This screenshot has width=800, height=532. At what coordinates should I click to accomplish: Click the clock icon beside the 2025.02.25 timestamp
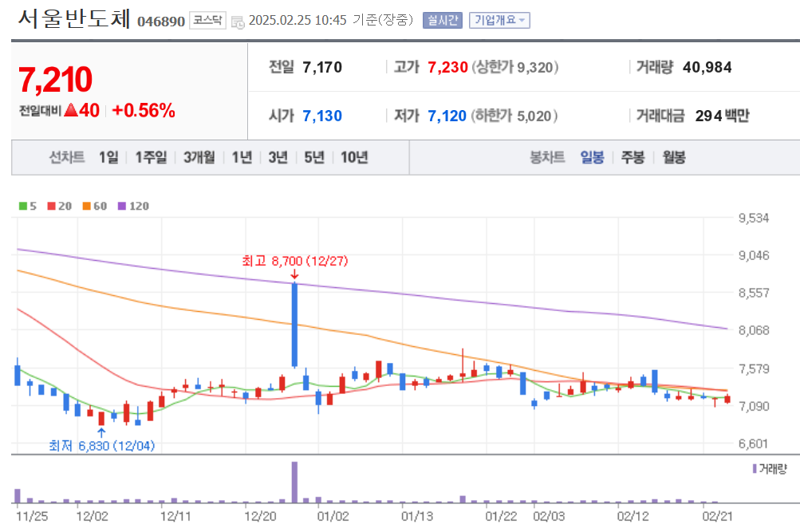pos(236,22)
